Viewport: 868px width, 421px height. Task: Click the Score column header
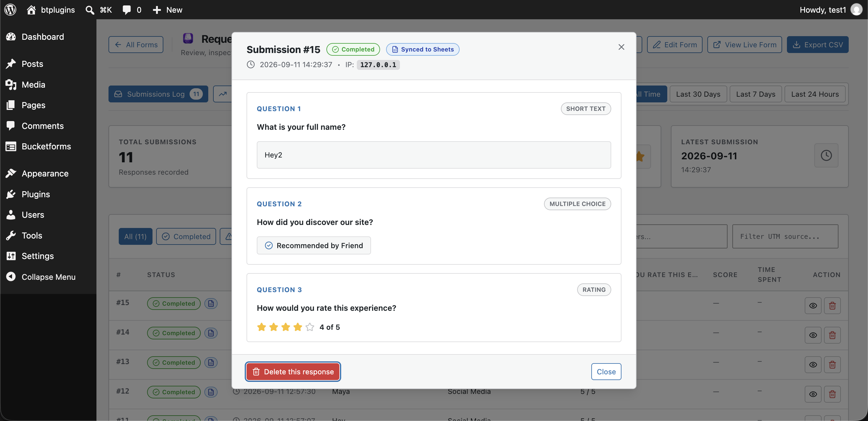pos(725,274)
